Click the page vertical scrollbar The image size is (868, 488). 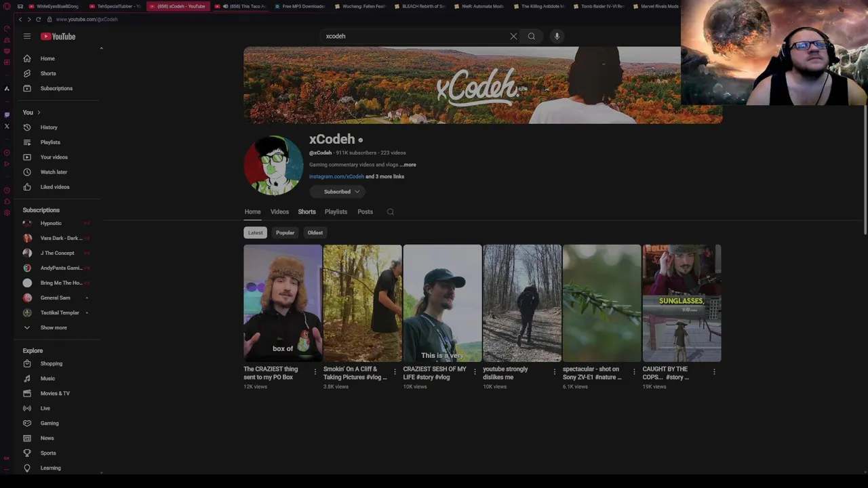865,169
